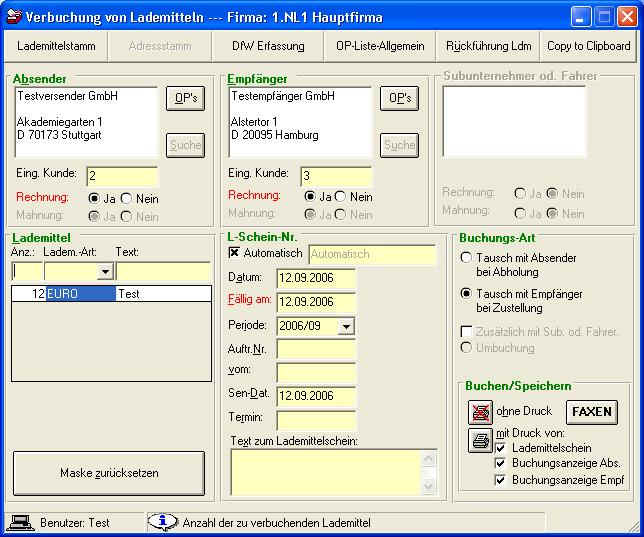Click the computer icon beside Benutzer

coord(19,522)
